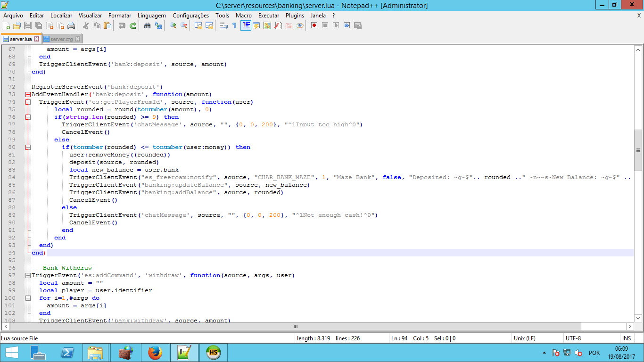Open the Configurações menu

point(190,16)
